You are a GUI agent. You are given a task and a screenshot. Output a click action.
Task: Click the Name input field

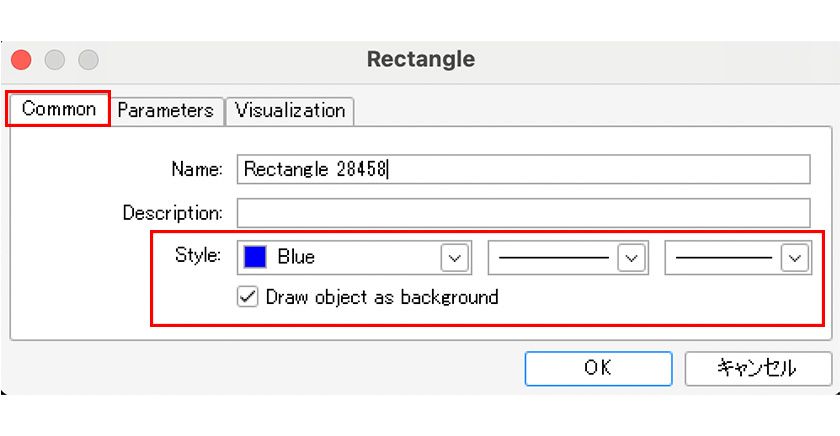523,169
